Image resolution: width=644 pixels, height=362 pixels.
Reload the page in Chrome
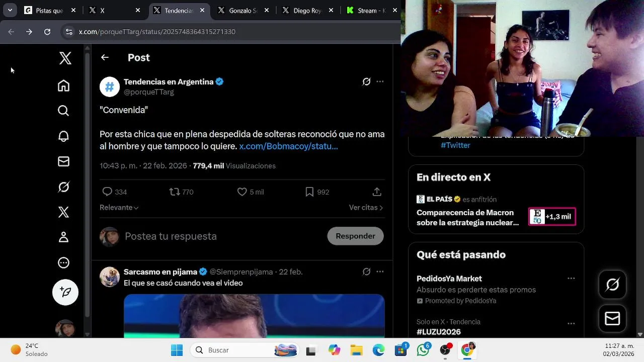[47, 32]
